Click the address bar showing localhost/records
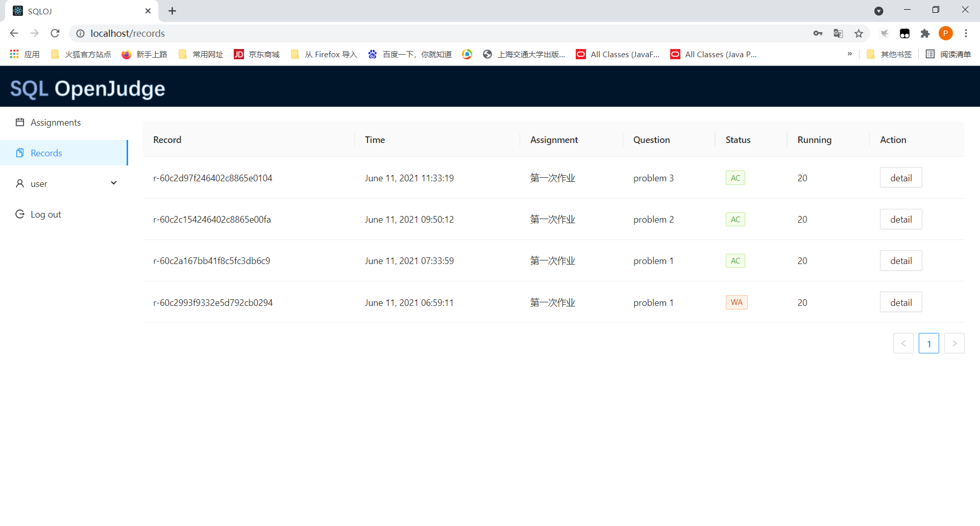The image size is (980, 526). pyautogui.click(x=128, y=33)
